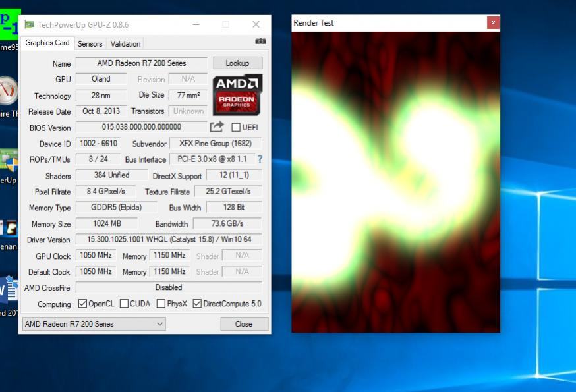This screenshot has height=392, width=576.
Task: Switch to the Validation tab
Action: 125,44
